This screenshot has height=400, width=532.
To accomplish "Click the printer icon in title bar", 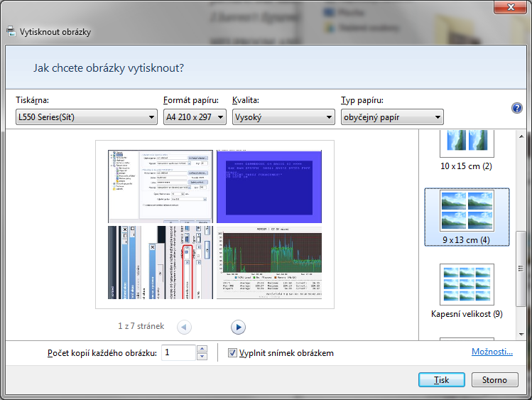I will pos(11,31).
